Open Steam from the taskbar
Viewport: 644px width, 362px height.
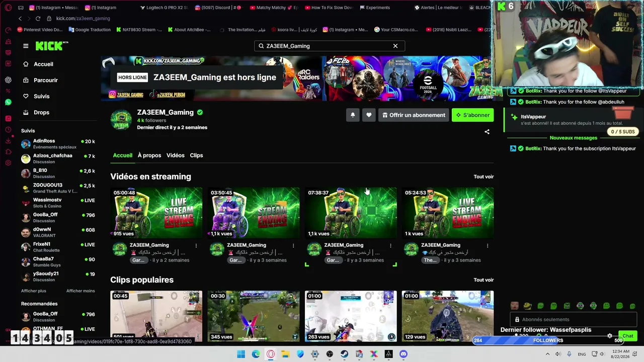(344, 354)
